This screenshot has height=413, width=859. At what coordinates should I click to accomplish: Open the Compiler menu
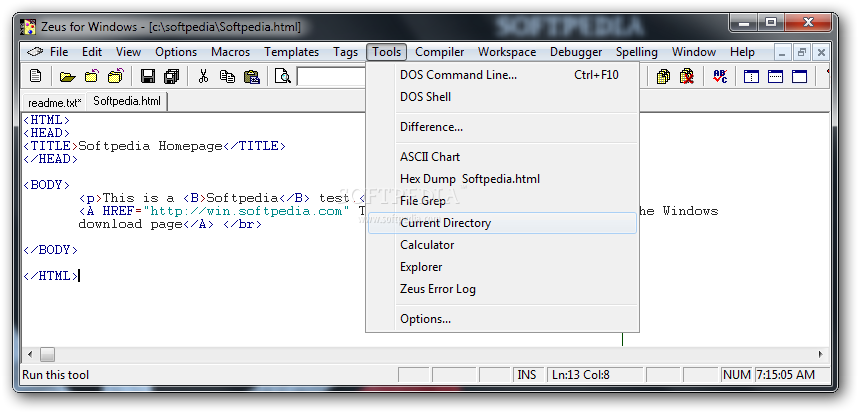[439, 52]
